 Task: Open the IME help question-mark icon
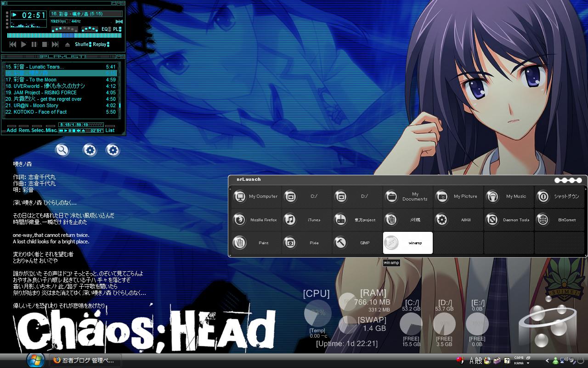[x=507, y=361]
